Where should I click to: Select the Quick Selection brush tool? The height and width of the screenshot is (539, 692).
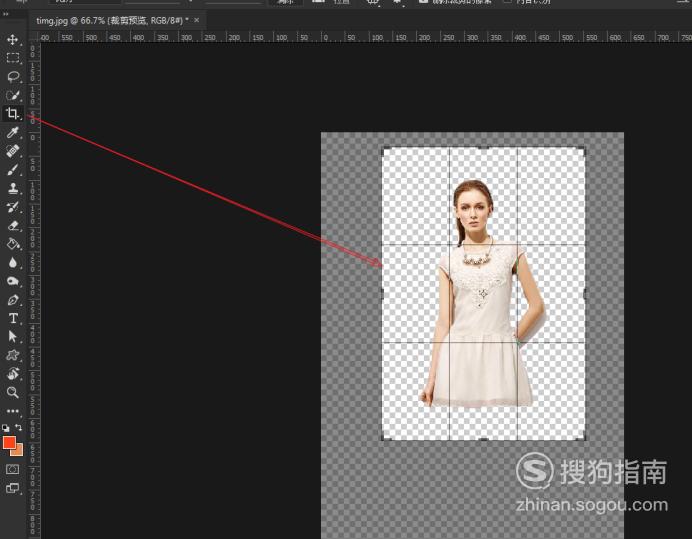coord(12,95)
